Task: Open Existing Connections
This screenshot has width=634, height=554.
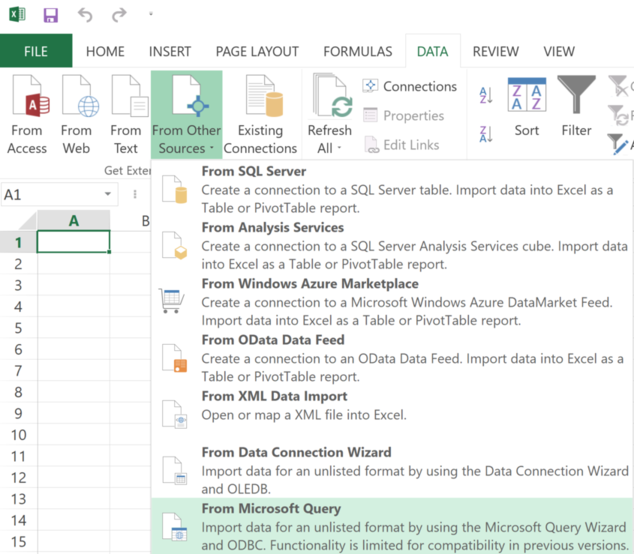Action: tap(260, 115)
